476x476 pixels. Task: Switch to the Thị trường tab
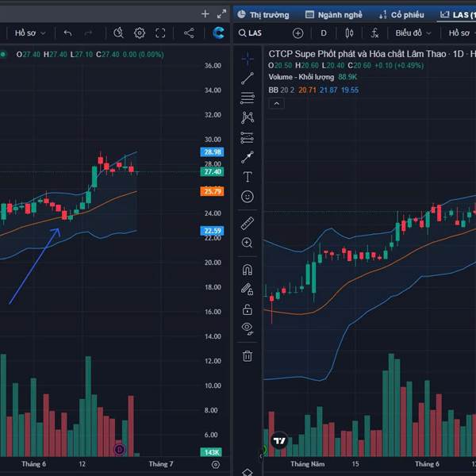tap(263, 14)
